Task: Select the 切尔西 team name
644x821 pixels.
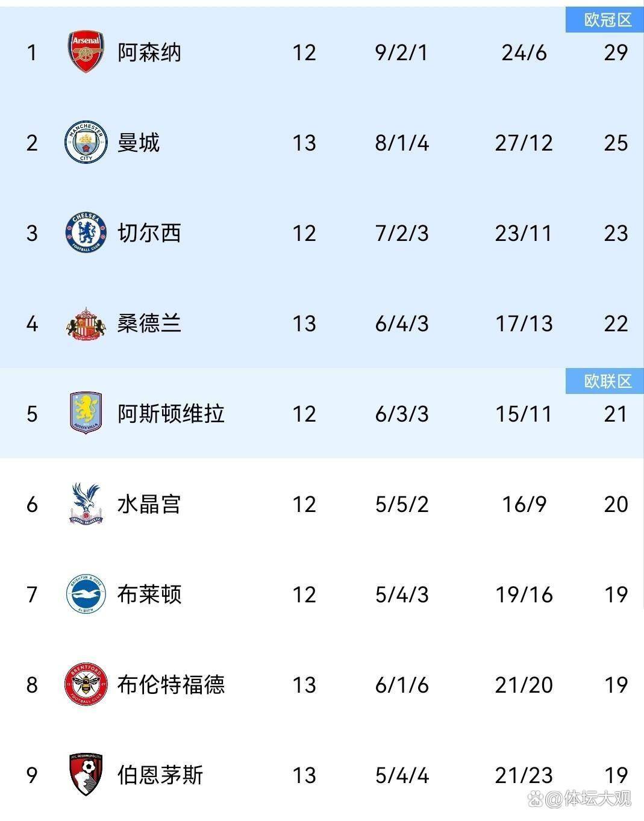Action: pyautogui.click(x=149, y=234)
